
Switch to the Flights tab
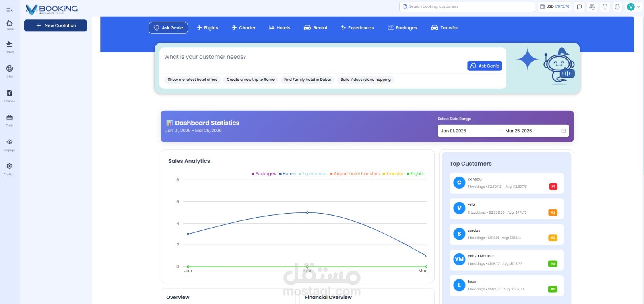click(x=207, y=28)
